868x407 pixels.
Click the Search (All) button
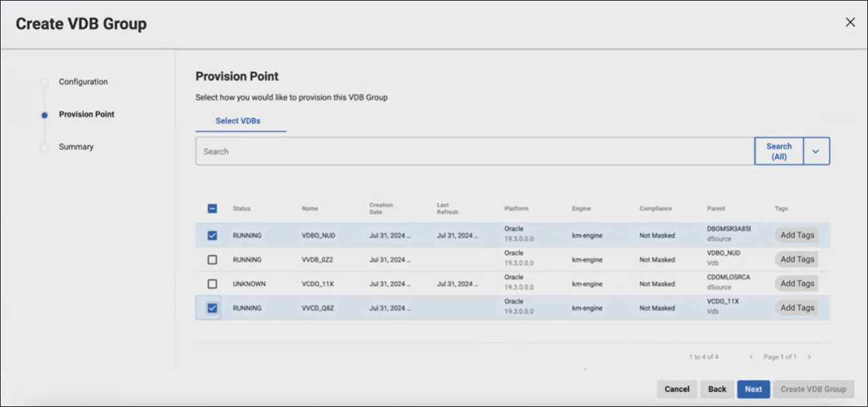778,151
